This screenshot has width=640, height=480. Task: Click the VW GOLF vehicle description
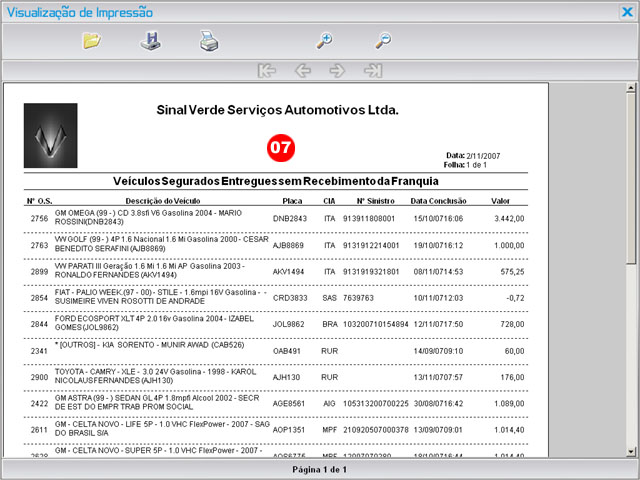click(162, 244)
